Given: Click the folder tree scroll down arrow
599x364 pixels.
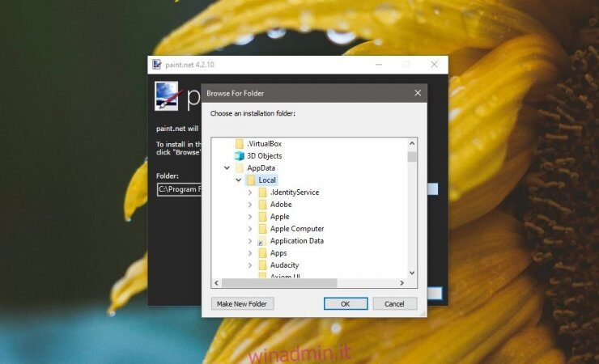Looking at the screenshot, I should click(412, 273).
